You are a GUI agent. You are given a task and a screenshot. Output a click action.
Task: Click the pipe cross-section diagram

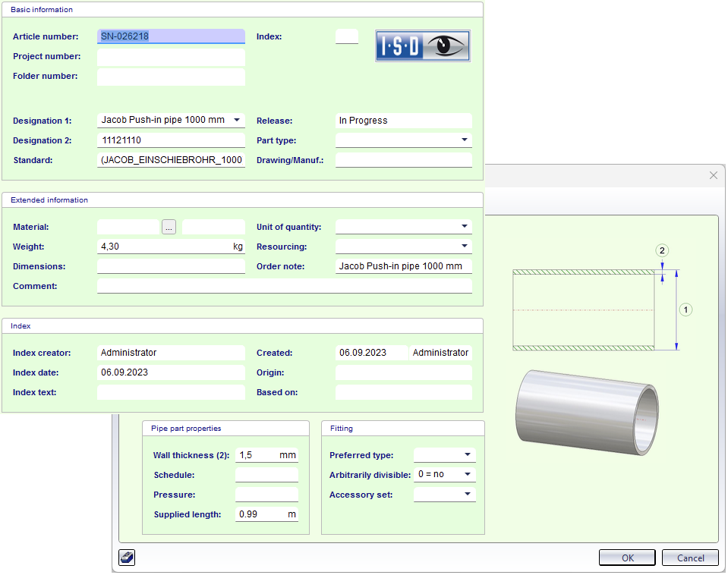(x=584, y=310)
